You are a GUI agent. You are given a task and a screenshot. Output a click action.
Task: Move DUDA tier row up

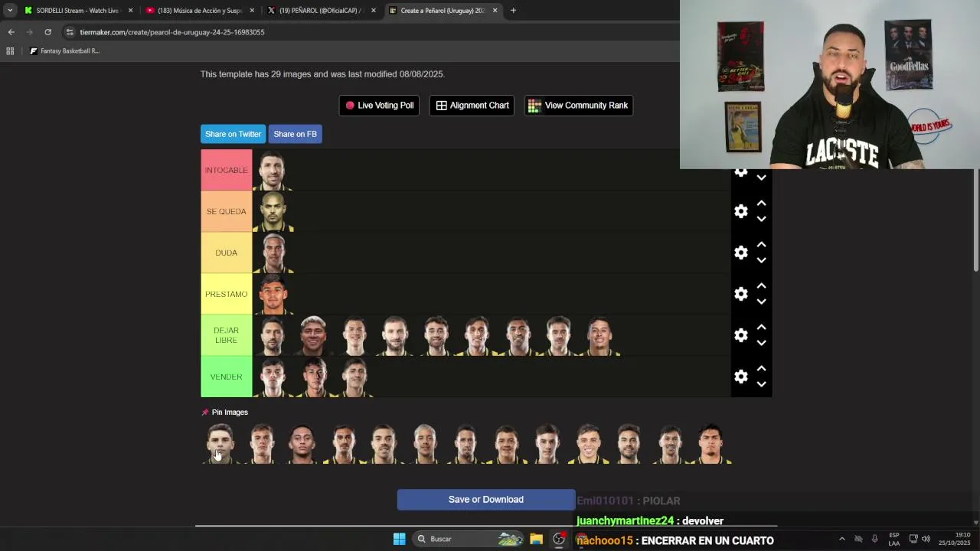[x=761, y=245]
